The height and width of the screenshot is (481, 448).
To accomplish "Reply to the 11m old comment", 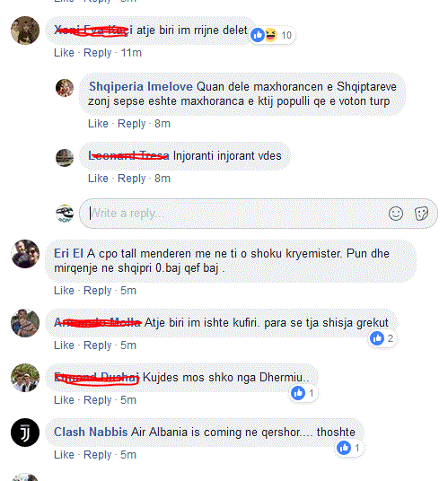I will click(98, 53).
